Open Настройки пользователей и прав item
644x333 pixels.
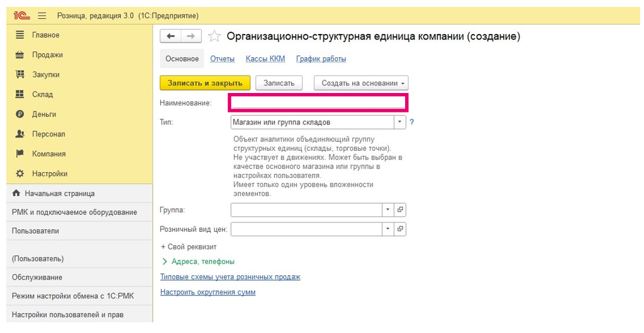pos(80,315)
